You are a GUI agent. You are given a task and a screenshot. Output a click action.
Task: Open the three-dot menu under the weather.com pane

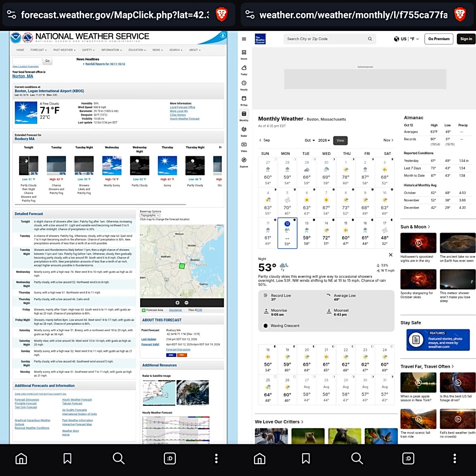(455, 458)
